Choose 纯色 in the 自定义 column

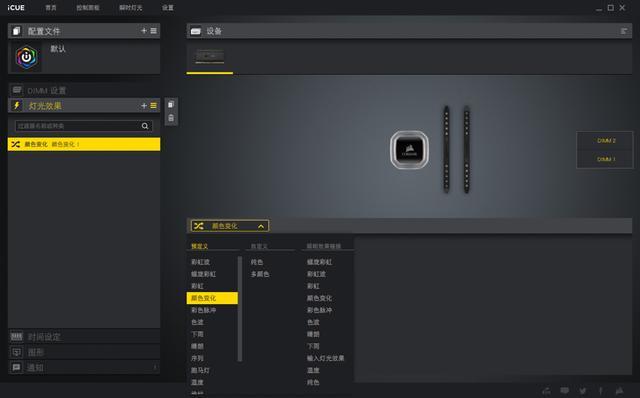point(257,262)
